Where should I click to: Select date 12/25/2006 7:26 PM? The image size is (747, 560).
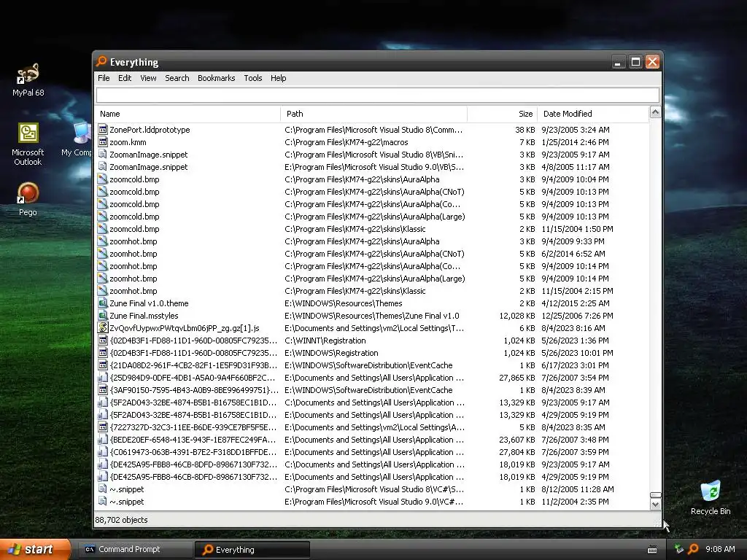tap(577, 316)
